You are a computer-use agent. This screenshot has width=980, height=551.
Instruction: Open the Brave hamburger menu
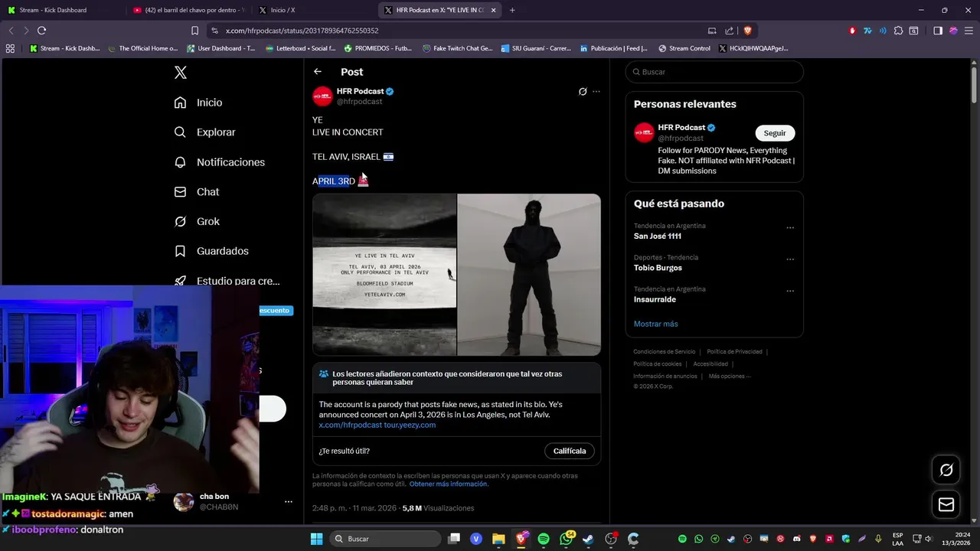[969, 31]
